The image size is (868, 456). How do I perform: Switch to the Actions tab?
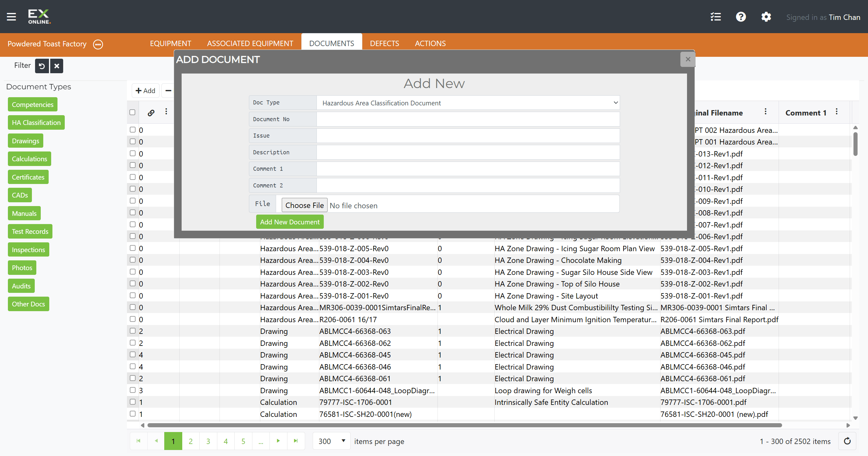tap(430, 44)
